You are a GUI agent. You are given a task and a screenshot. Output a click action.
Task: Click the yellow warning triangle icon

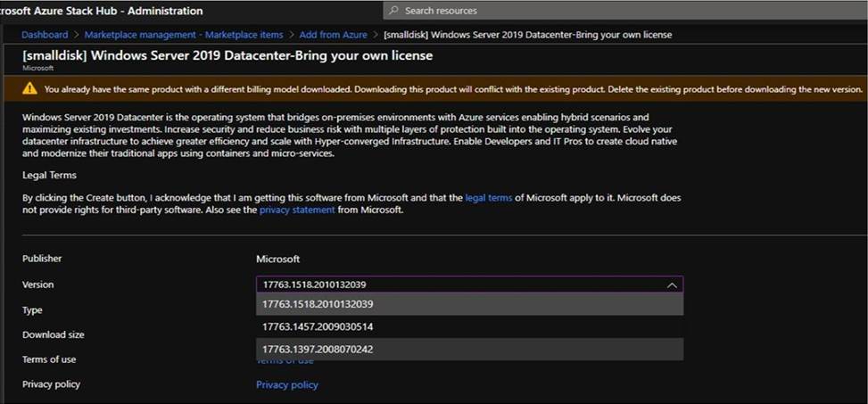point(30,88)
